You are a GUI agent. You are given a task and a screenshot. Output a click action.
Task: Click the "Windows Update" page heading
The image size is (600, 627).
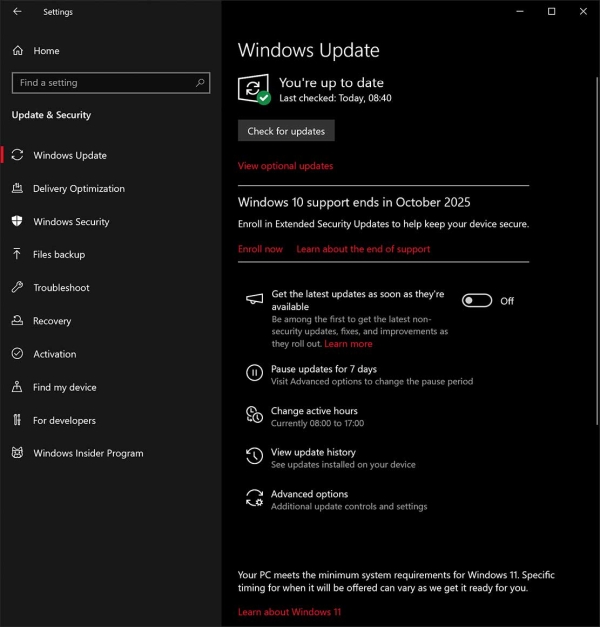click(308, 50)
